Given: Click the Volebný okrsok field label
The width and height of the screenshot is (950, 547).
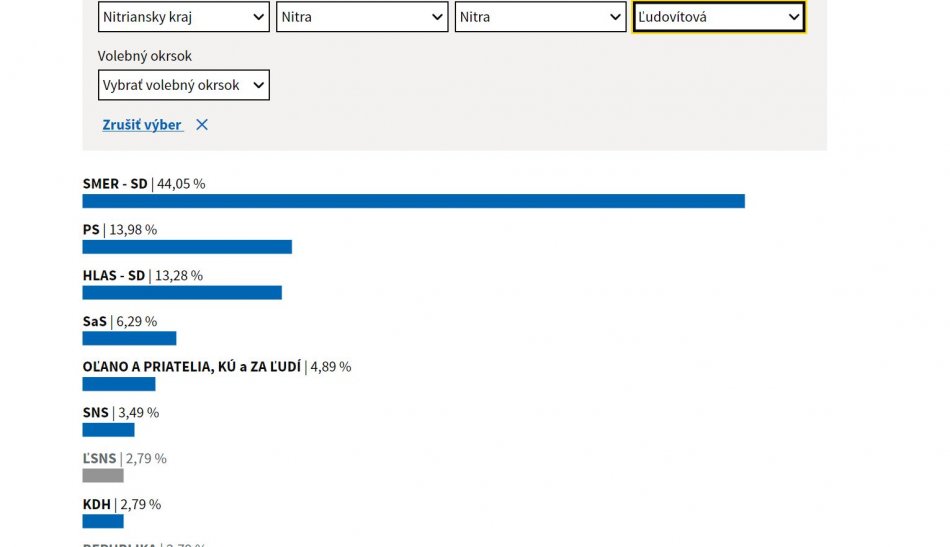Looking at the screenshot, I should pos(145,56).
